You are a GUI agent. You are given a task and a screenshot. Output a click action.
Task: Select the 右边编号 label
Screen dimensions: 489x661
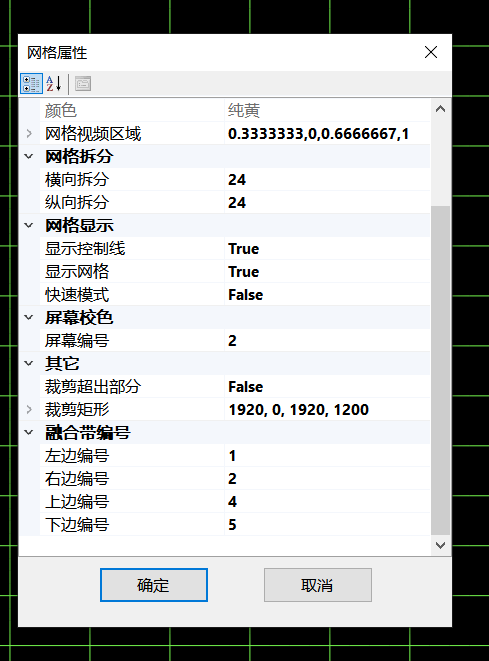click(x=77, y=478)
